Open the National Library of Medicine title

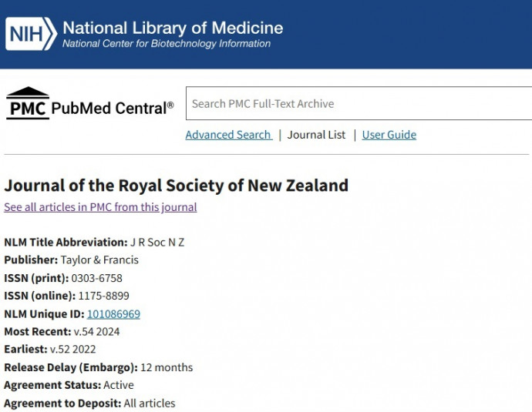pos(173,28)
